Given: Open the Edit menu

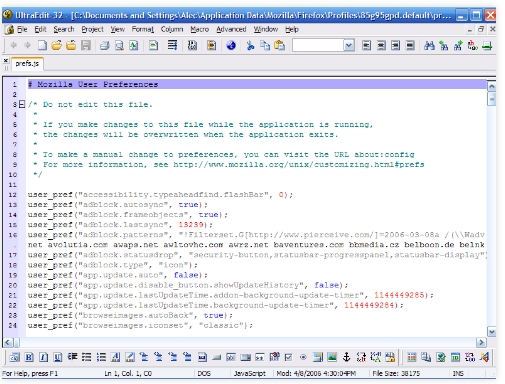Looking at the screenshot, I should click(40, 29).
